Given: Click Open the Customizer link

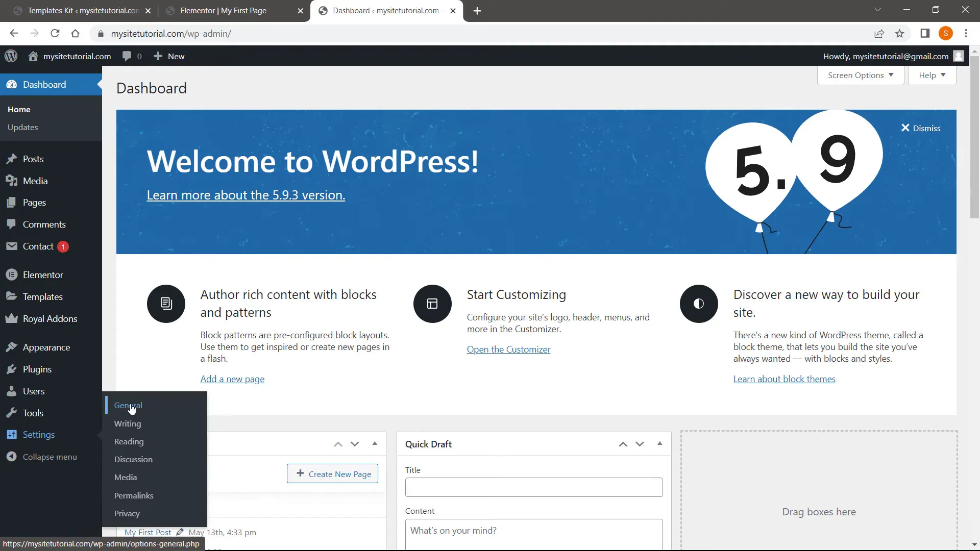Looking at the screenshot, I should 508,349.
